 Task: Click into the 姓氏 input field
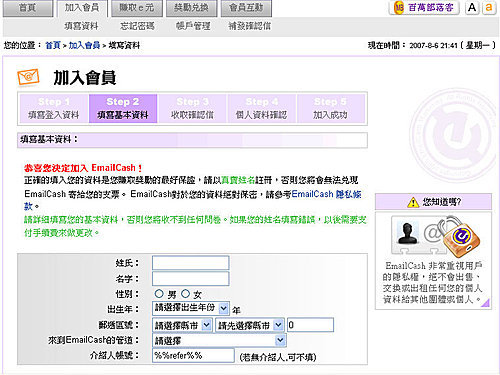pyautogui.click(x=191, y=263)
